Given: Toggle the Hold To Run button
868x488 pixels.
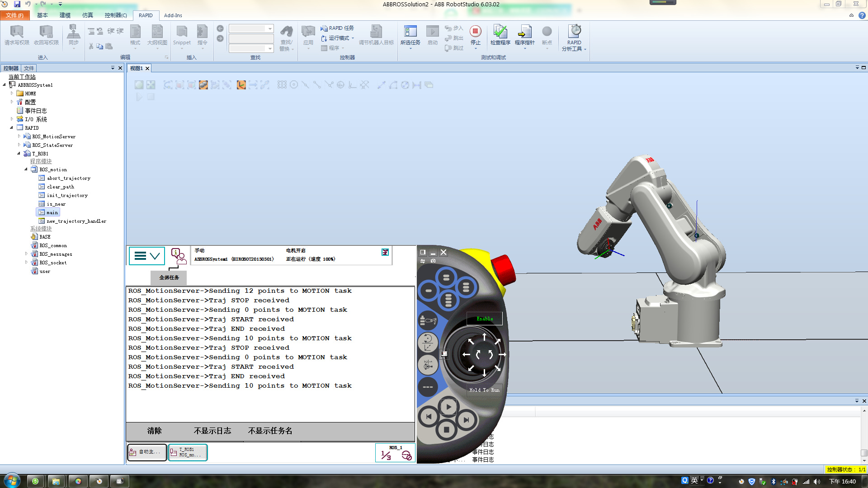Looking at the screenshot, I should click(485, 390).
